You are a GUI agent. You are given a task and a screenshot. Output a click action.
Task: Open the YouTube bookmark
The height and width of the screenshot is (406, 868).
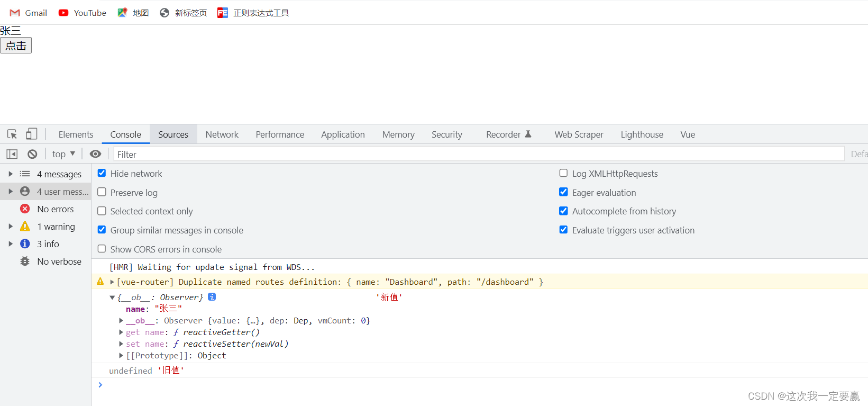pos(82,13)
